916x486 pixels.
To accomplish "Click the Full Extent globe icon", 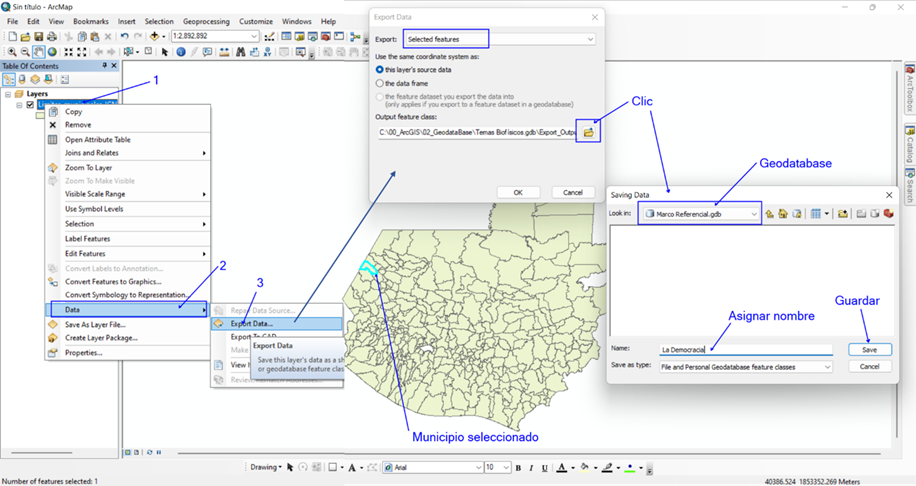I will click(x=53, y=52).
